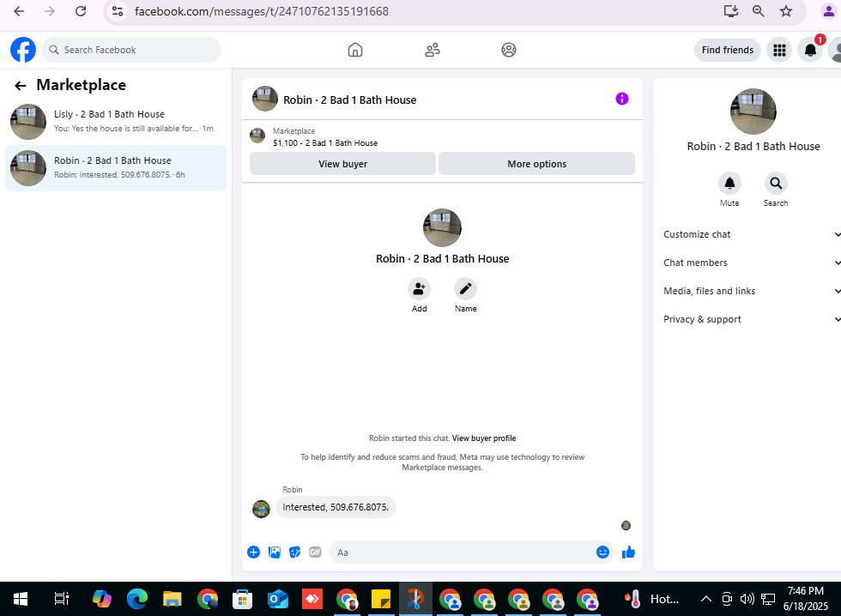Open Sticky Notes from taskbar
This screenshot has width=841, height=616.
click(x=381, y=599)
